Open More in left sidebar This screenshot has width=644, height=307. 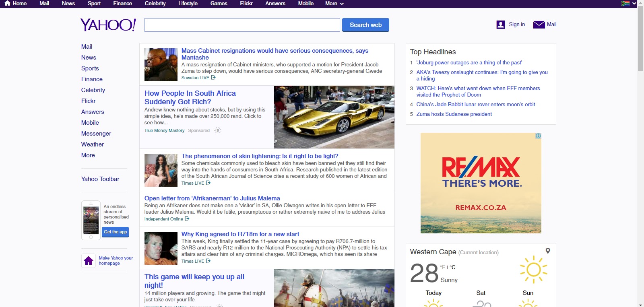coord(88,155)
